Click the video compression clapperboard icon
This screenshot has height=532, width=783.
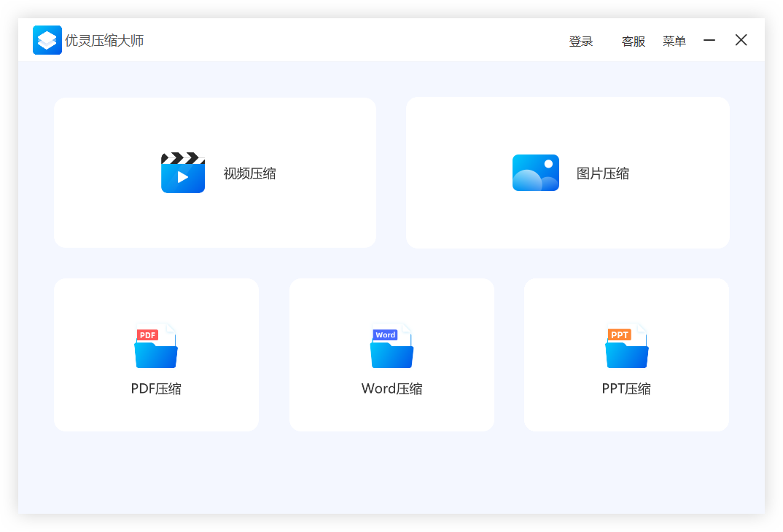pyautogui.click(x=183, y=173)
